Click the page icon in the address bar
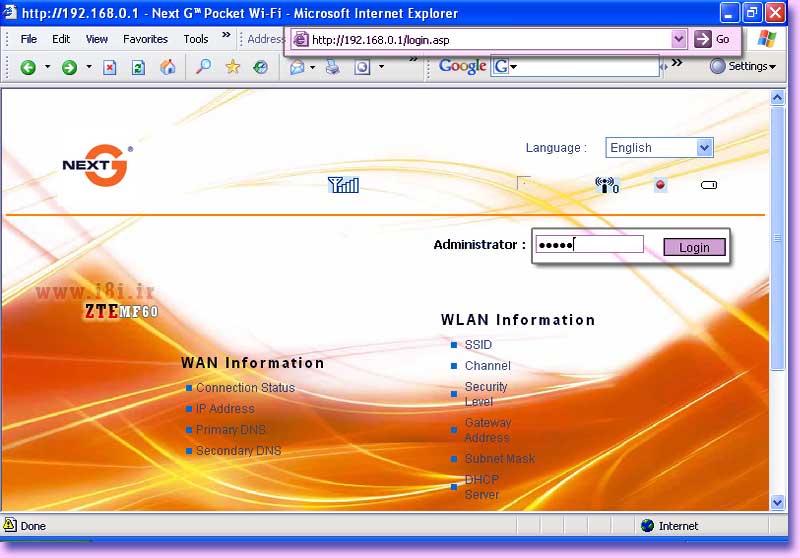Viewport: 800px width, 558px height. coord(301,39)
